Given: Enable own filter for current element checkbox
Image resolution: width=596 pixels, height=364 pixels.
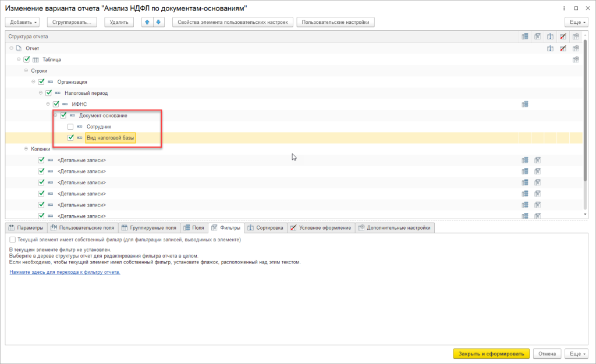Looking at the screenshot, I should [13, 240].
